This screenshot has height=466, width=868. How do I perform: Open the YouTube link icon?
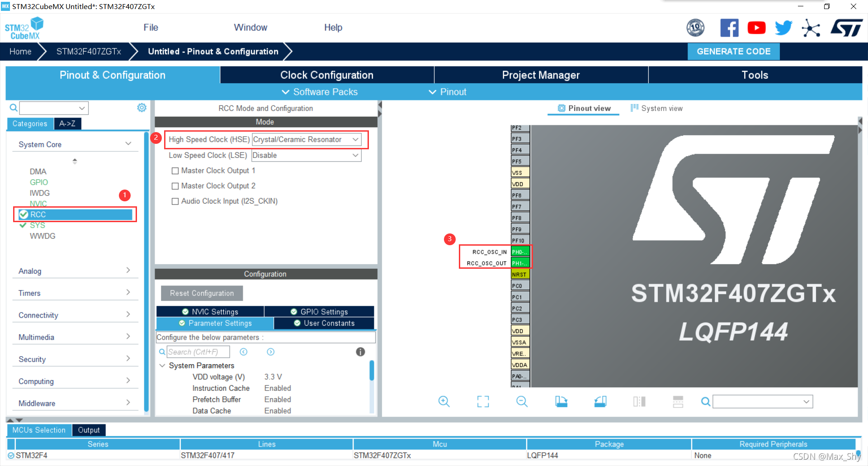pyautogui.click(x=756, y=28)
